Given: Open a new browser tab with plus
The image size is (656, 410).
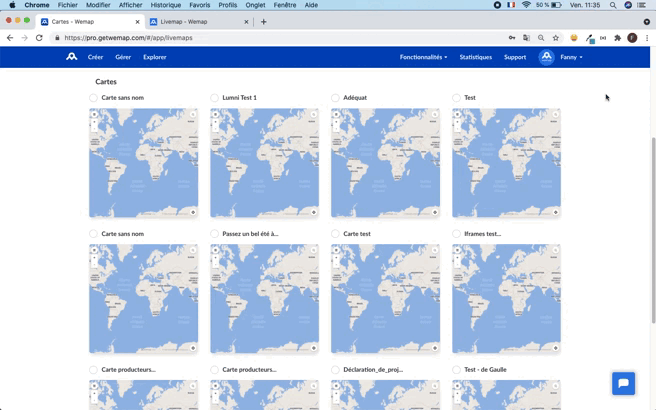Looking at the screenshot, I should click(x=264, y=22).
